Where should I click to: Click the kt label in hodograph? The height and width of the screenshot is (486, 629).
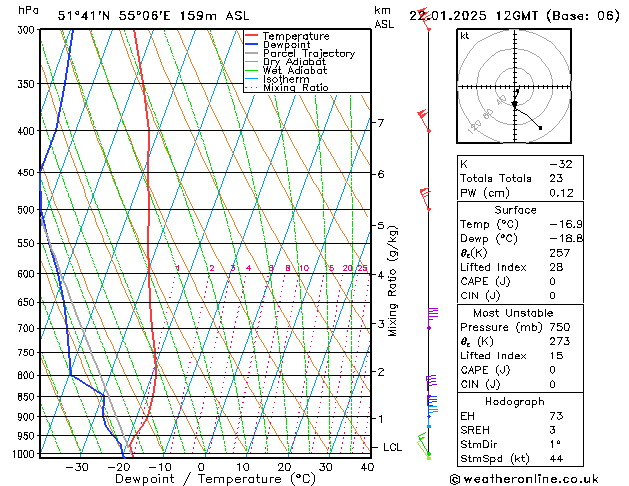tap(465, 36)
